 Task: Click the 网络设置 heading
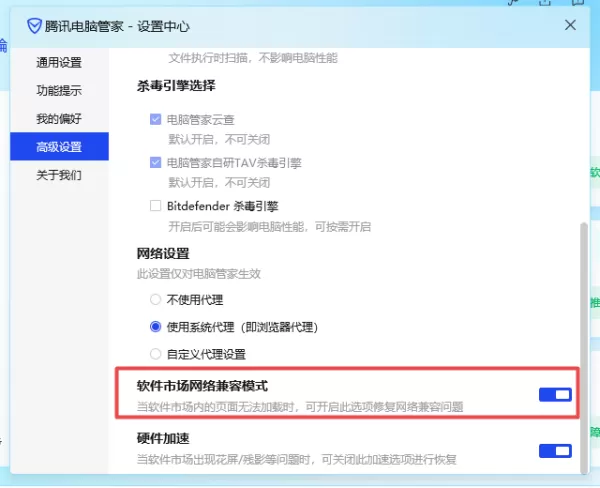pyautogui.click(x=163, y=254)
